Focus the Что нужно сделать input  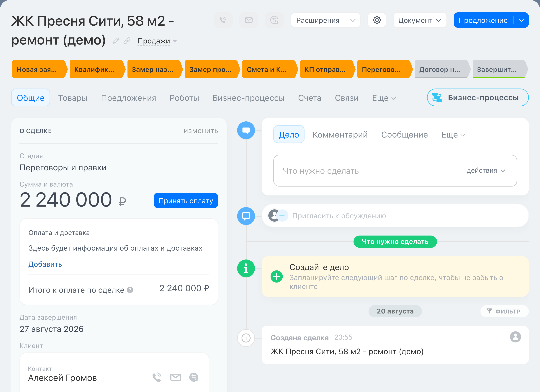pyautogui.click(x=395, y=171)
